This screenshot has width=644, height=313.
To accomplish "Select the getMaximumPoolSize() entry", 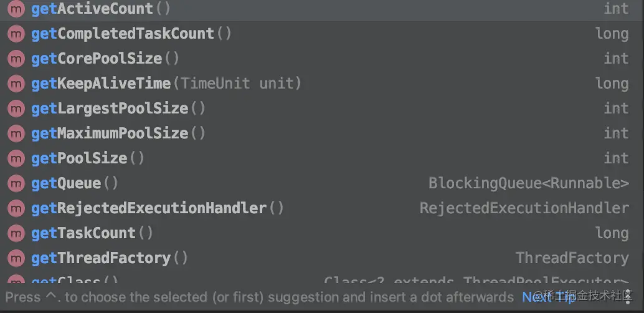I will [x=118, y=133].
